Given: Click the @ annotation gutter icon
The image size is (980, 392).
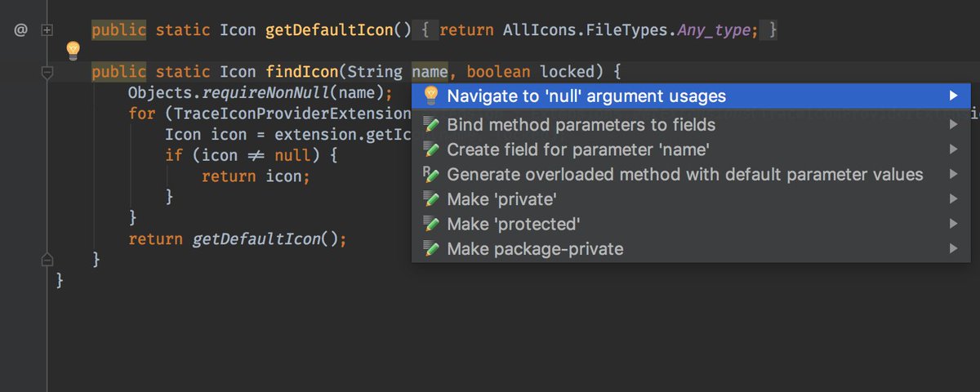Looking at the screenshot, I should (x=21, y=30).
